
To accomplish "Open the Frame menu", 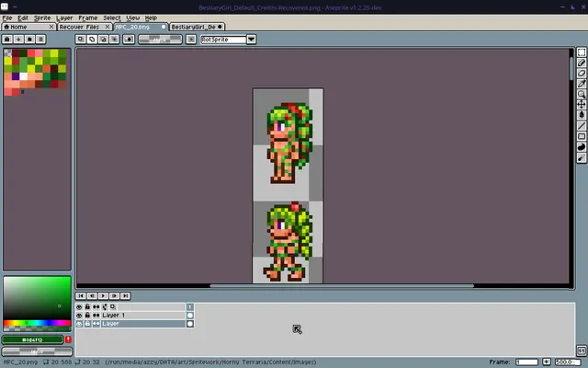I will click(88, 17).
